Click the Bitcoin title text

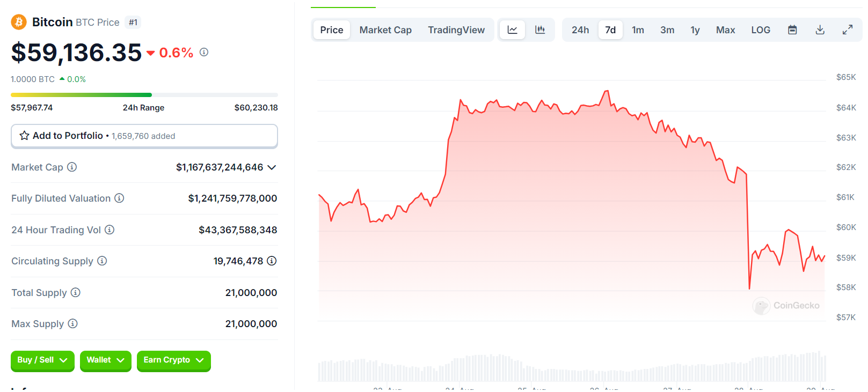pyautogui.click(x=52, y=22)
